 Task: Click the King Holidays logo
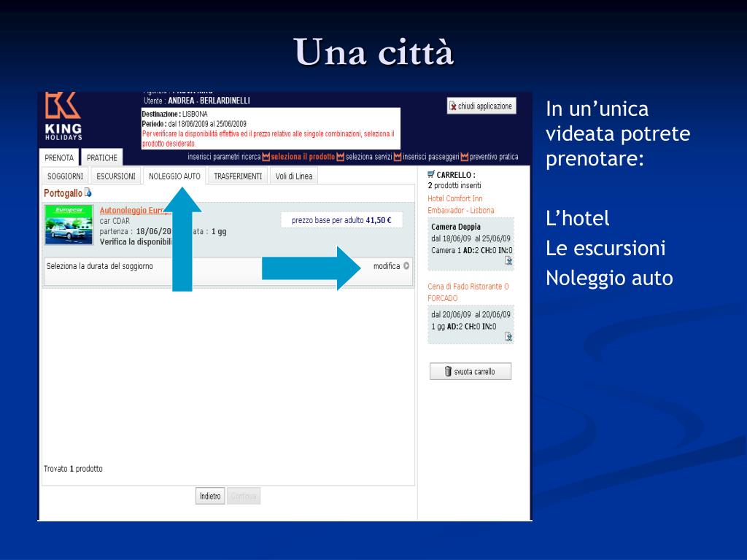[63, 116]
